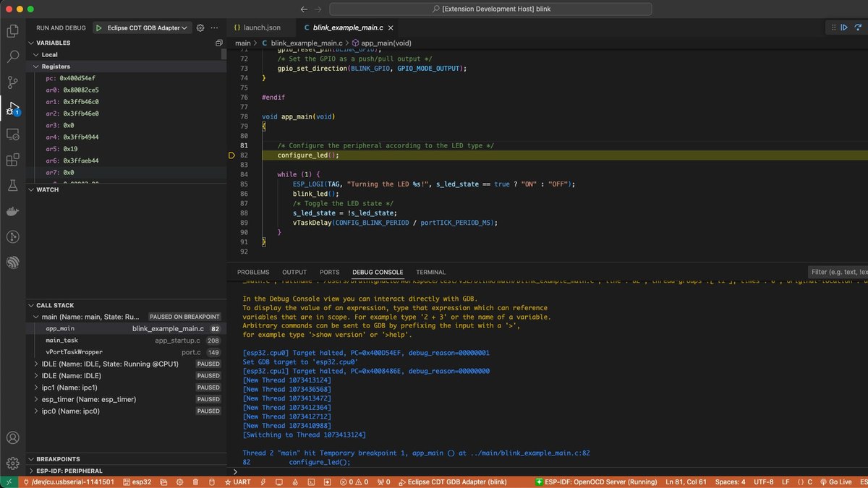
Task: Open the debug configuration dropdown Eclipse CDT GDB Adapter
Action: tap(148, 27)
